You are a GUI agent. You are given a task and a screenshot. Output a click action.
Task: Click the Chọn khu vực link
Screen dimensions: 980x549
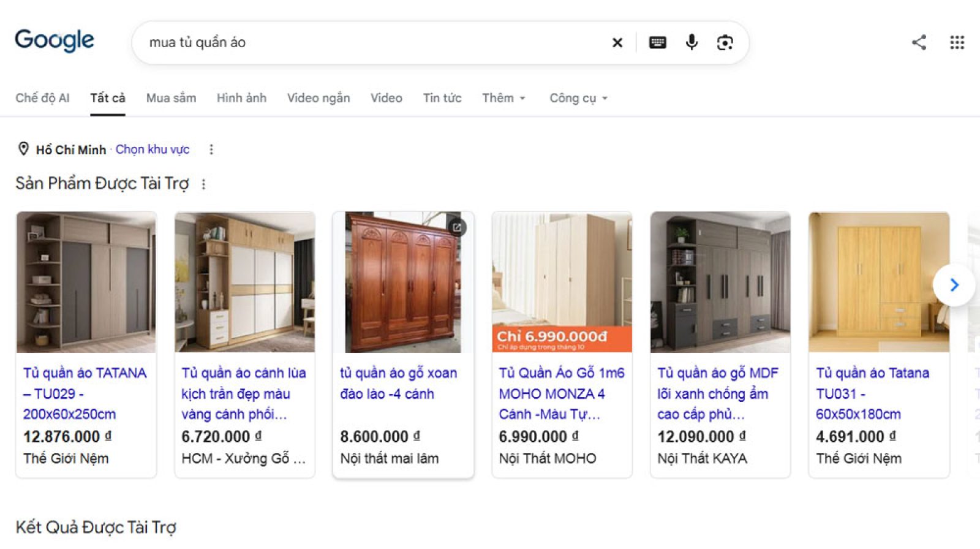point(153,150)
